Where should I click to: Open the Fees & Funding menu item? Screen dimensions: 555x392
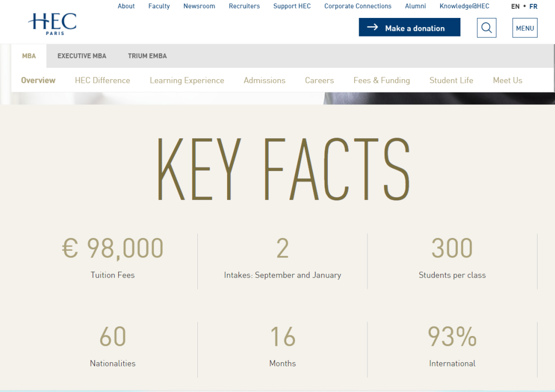(x=381, y=80)
